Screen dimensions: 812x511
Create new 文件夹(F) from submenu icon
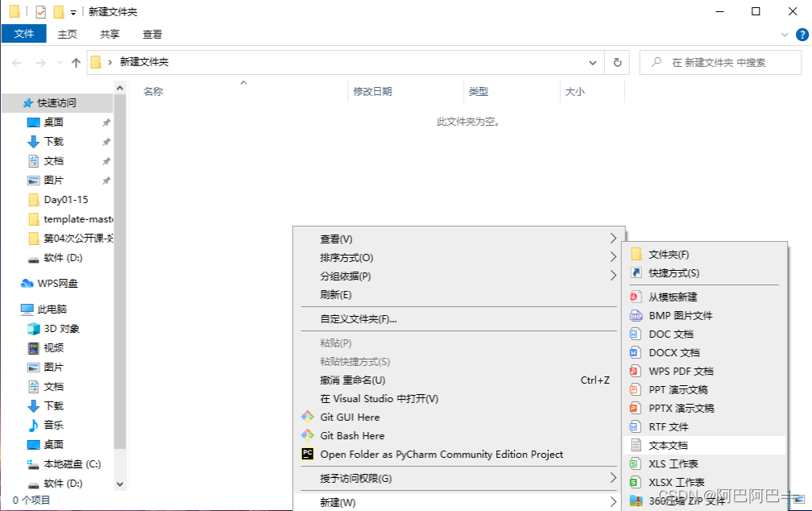click(x=636, y=255)
